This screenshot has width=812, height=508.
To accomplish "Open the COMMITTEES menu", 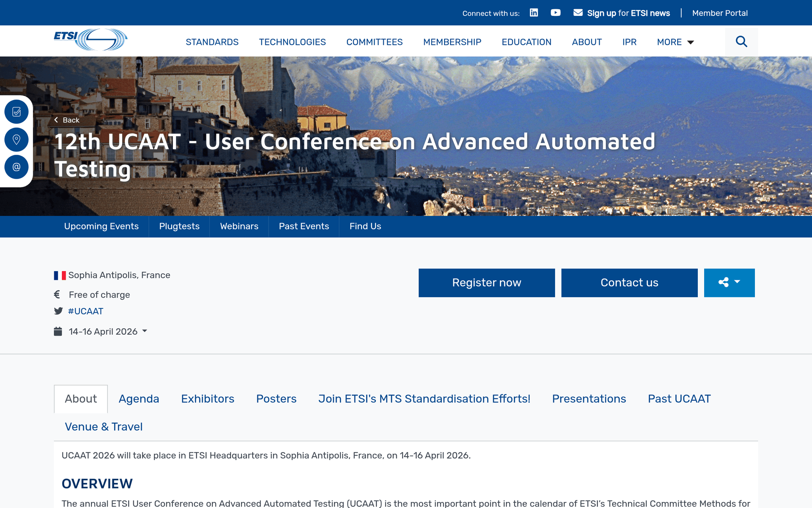I will pyautogui.click(x=374, y=42).
